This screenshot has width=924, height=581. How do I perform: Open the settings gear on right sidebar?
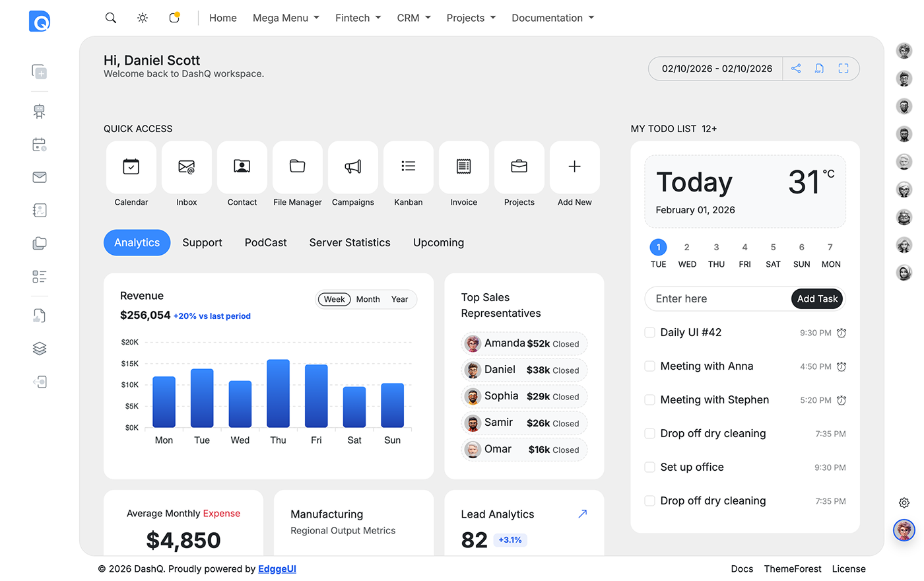[x=904, y=502]
